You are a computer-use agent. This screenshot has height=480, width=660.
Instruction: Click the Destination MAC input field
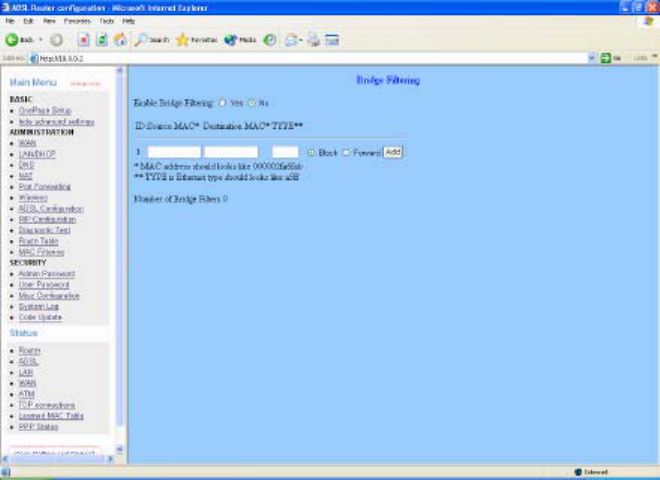[x=231, y=152]
